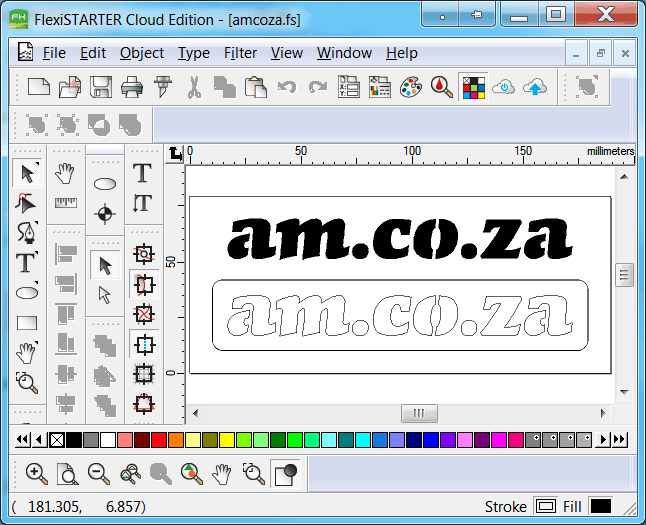Click the Zoom In magnifier at bottom
The image size is (646, 525).
click(36, 474)
